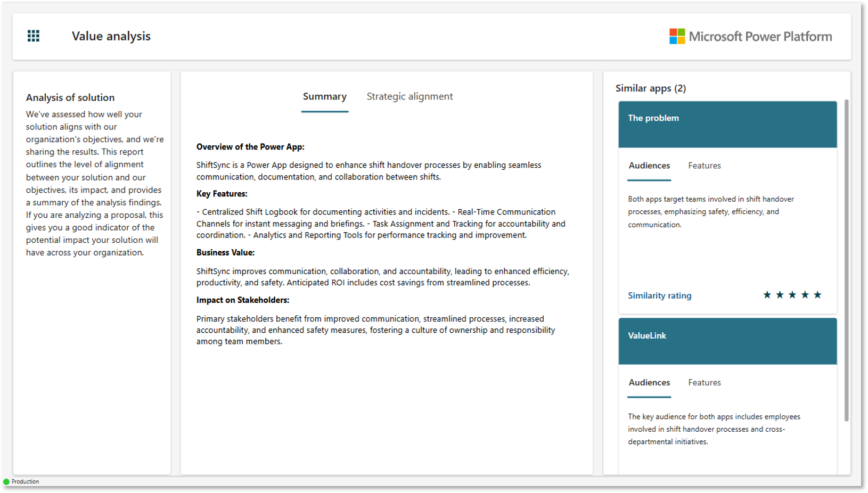This screenshot has width=868, height=493.
Task: Click the Impact on Stakeholders heading
Action: [243, 300]
